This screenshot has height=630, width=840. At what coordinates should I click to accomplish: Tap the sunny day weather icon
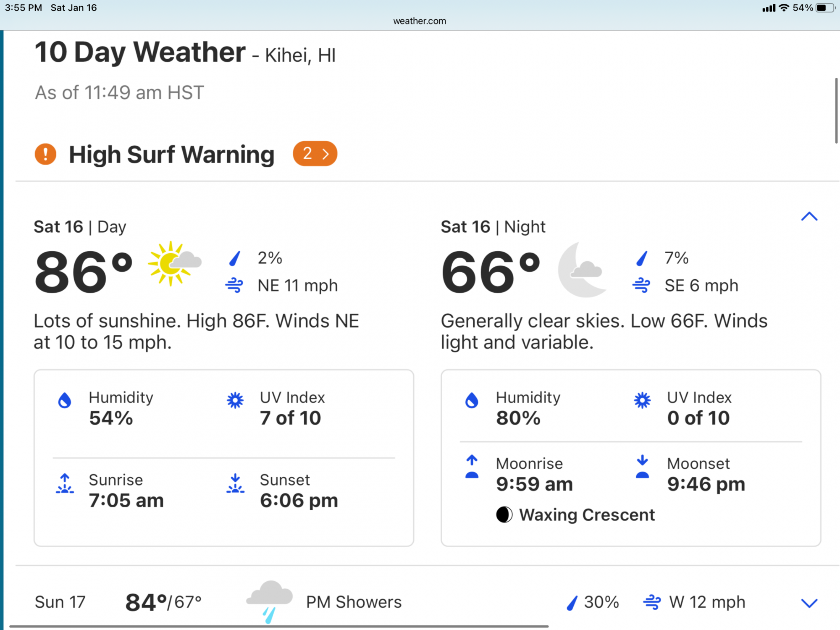click(x=174, y=263)
